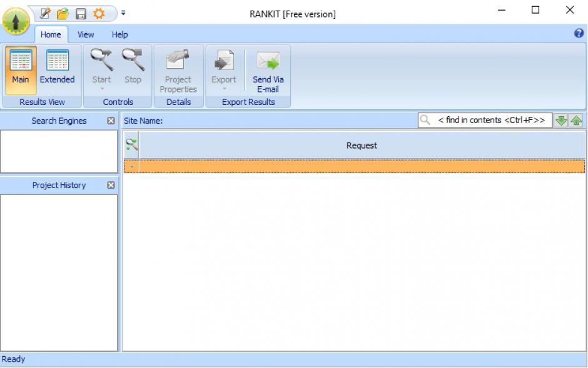
Task: Close the Search Engines panel
Action: tap(111, 121)
